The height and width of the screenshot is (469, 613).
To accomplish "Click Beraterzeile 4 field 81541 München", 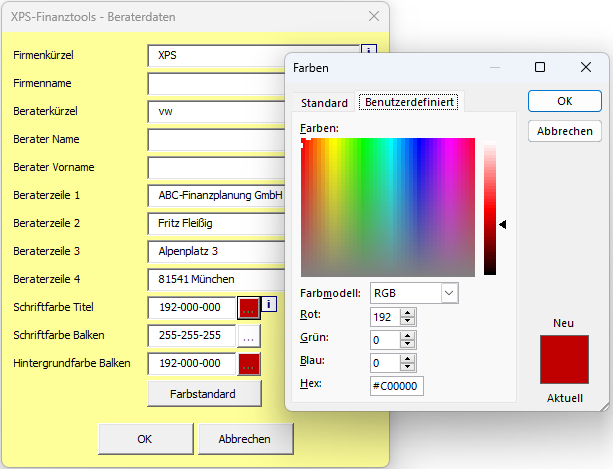I will [x=216, y=279].
